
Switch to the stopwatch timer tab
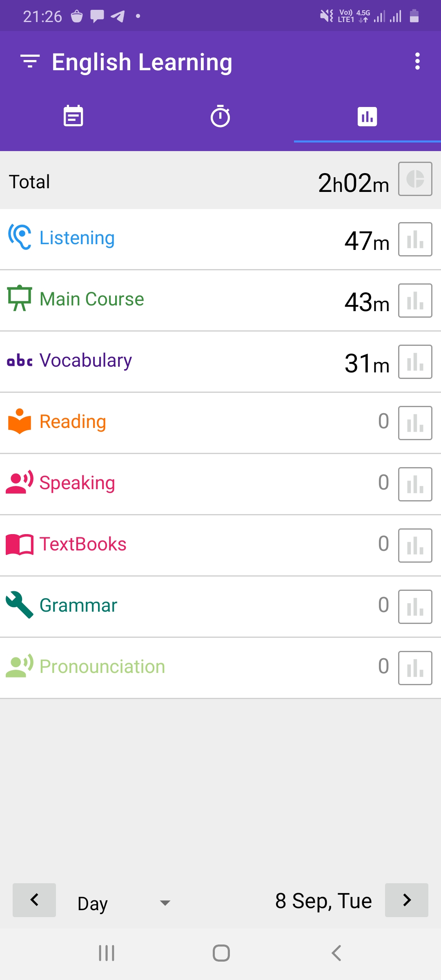click(x=220, y=116)
